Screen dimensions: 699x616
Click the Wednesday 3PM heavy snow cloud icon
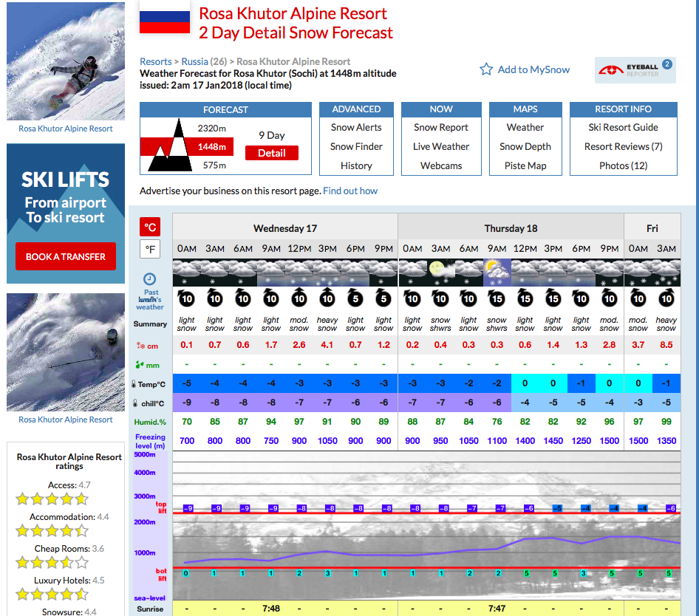pyautogui.click(x=327, y=273)
